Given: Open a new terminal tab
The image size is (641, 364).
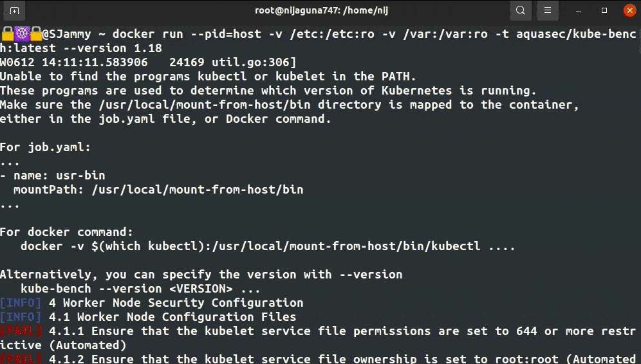Looking at the screenshot, I should (14, 11).
